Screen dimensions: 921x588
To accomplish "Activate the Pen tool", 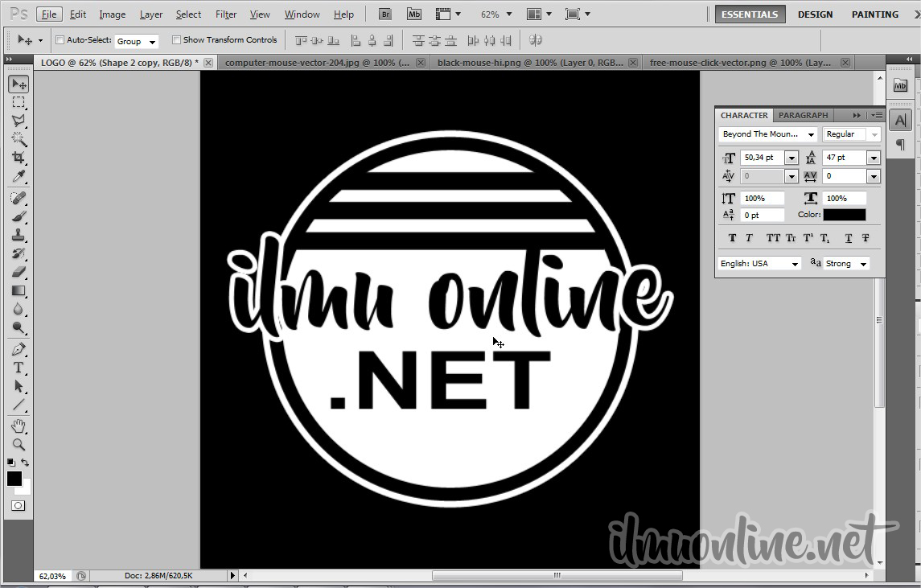I will click(x=19, y=350).
